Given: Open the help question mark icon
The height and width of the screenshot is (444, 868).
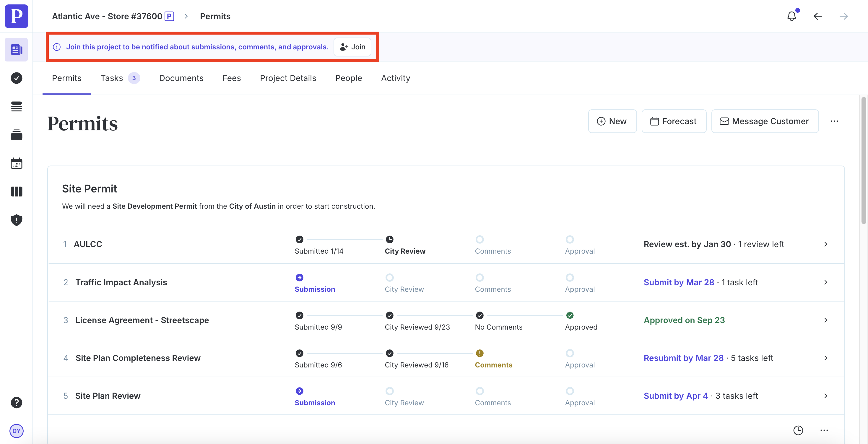Looking at the screenshot, I should [x=16, y=403].
